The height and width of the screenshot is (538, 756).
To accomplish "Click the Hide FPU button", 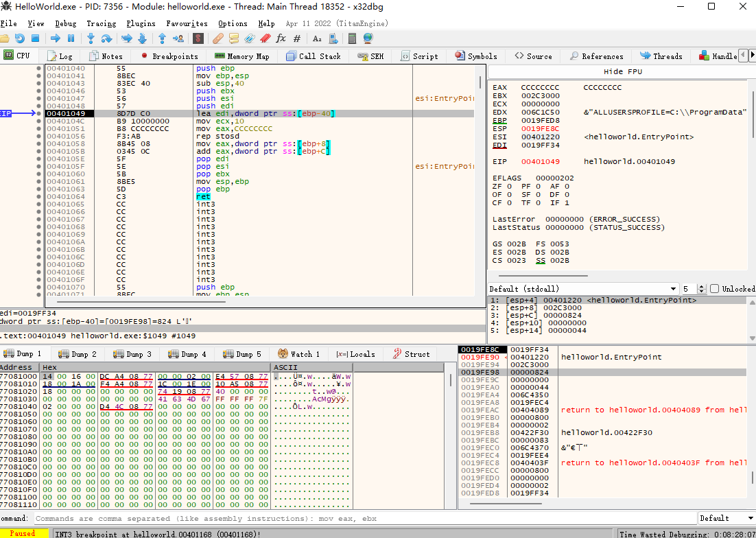I will 622,71.
